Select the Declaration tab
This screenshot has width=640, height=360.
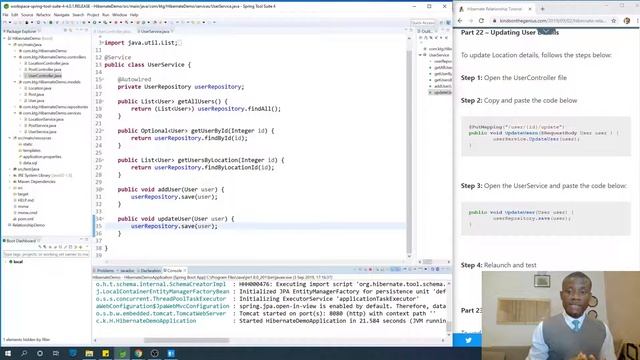tap(150, 271)
